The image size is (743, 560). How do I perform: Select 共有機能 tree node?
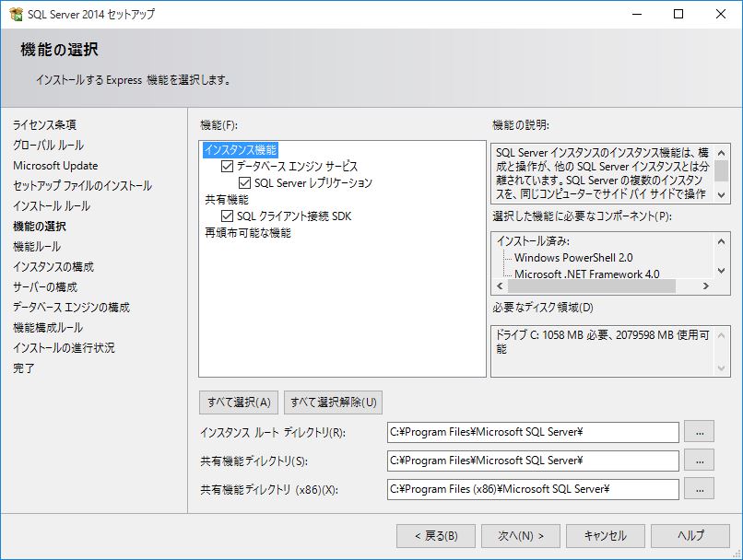[227, 200]
